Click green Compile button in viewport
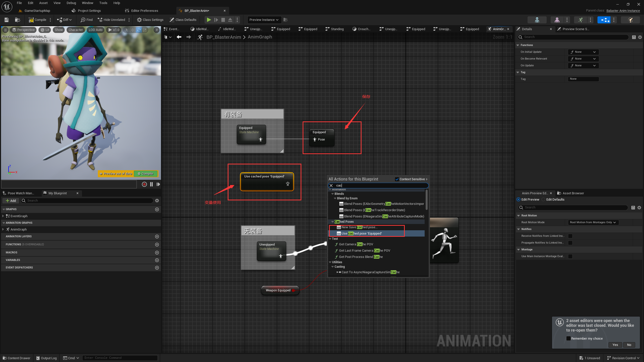This screenshot has width=644, height=362. (146, 174)
